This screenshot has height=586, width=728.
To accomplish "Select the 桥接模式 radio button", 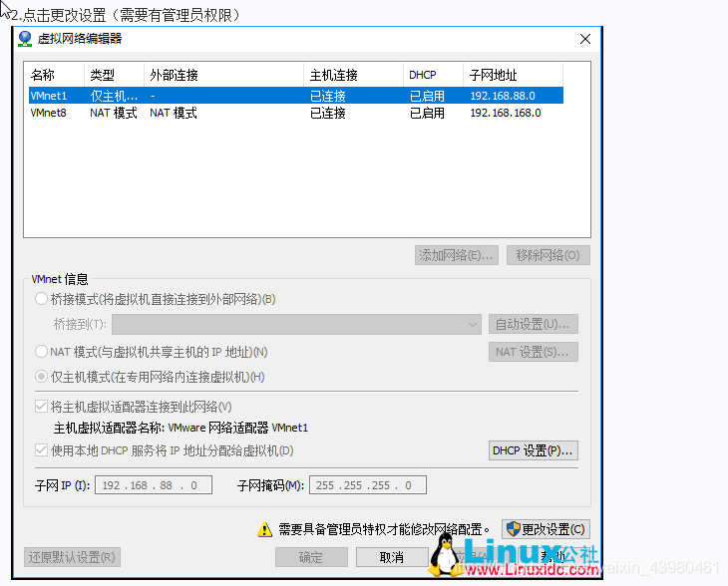I will coord(41,299).
